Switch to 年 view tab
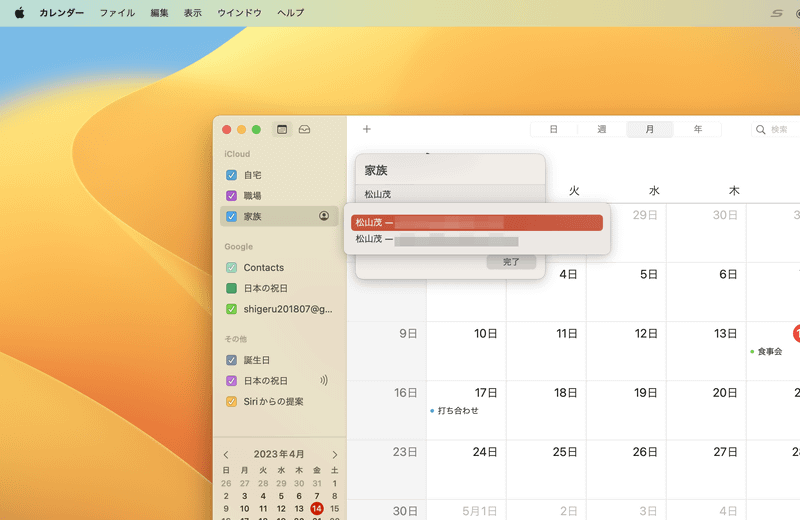800x520 pixels. tap(697, 130)
